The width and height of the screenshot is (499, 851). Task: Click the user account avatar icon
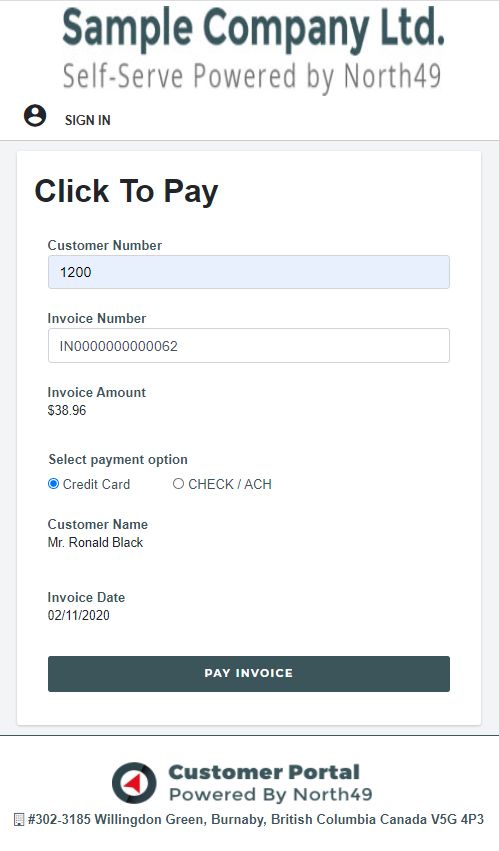[x=35, y=116]
